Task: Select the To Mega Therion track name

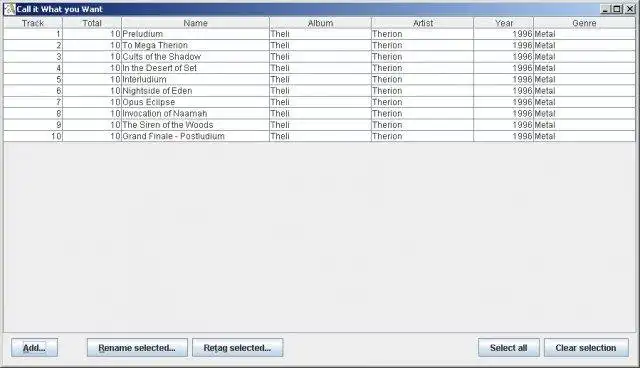Action: 195,45
